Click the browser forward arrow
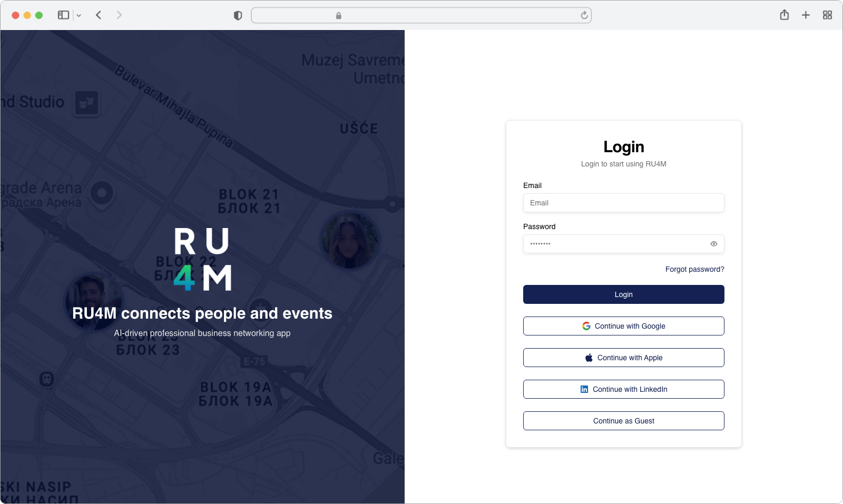This screenshot has height=504, width=843. click(119, 15)
